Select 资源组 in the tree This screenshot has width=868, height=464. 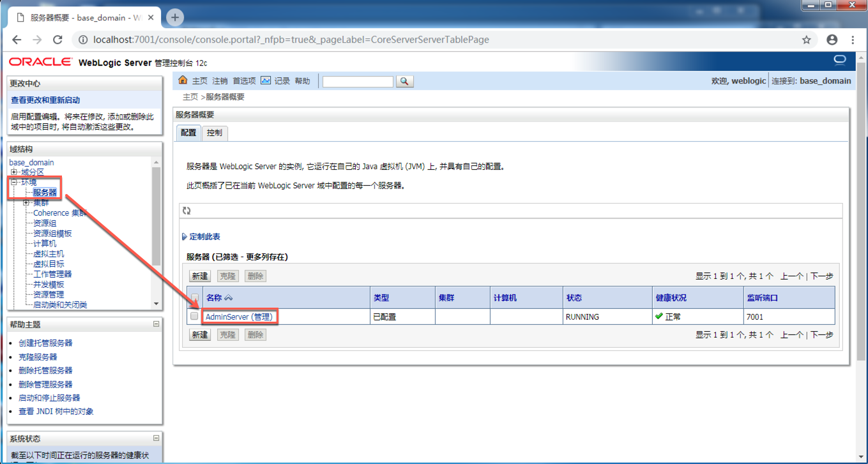(x=45, y=223)
